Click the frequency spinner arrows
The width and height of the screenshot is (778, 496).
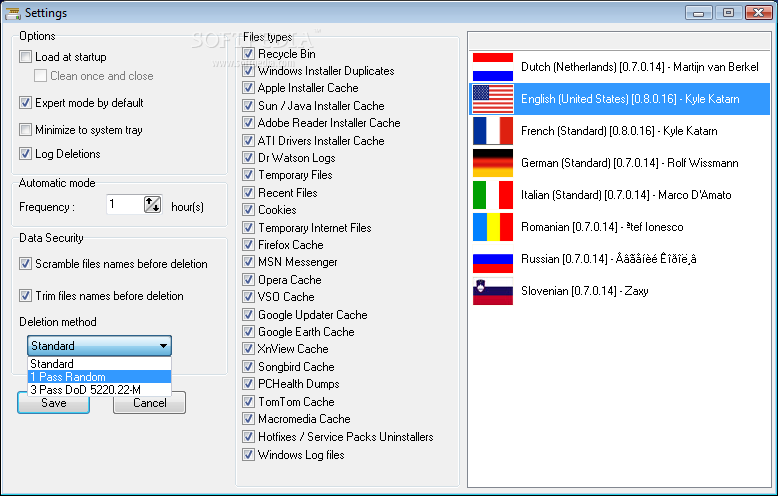click(x=152, y=204)
